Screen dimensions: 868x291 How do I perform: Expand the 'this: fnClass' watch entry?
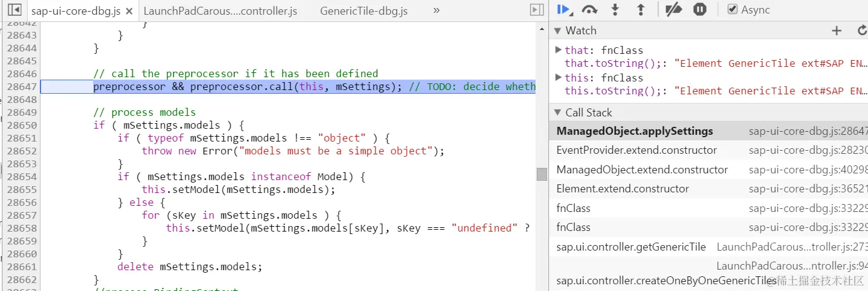point(558,77)
